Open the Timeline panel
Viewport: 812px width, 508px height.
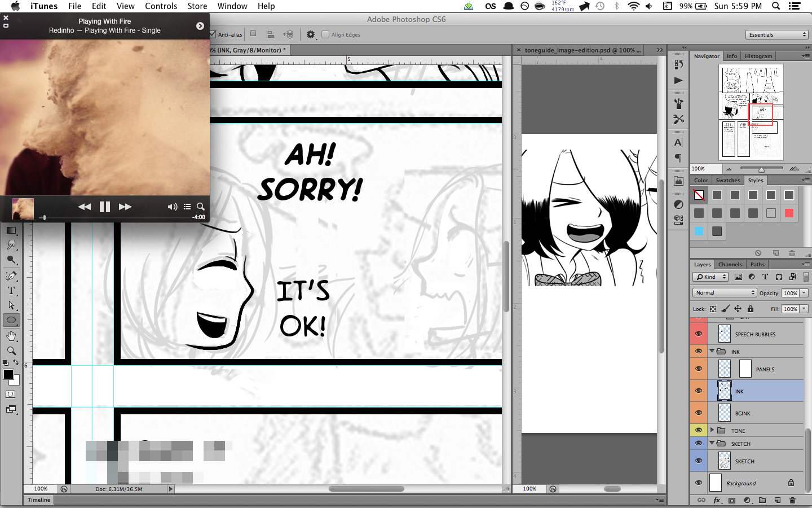pos(39,500)
